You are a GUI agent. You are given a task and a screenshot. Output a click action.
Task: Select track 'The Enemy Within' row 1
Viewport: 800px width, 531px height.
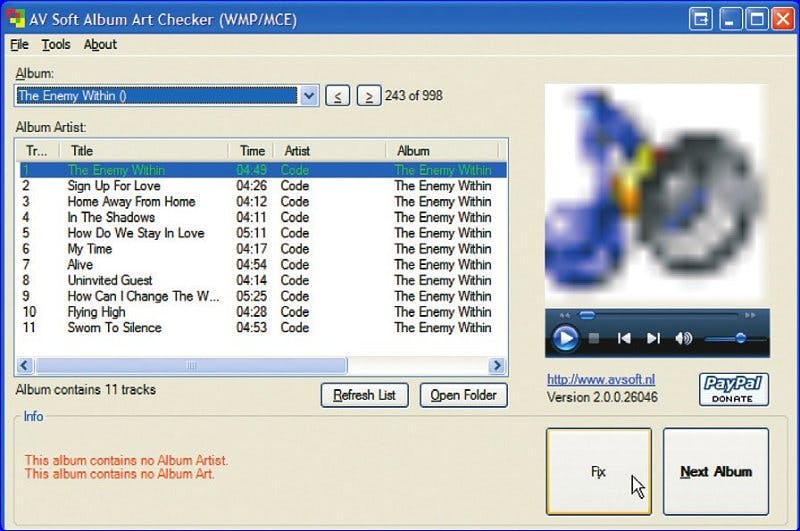click(263, 170)
